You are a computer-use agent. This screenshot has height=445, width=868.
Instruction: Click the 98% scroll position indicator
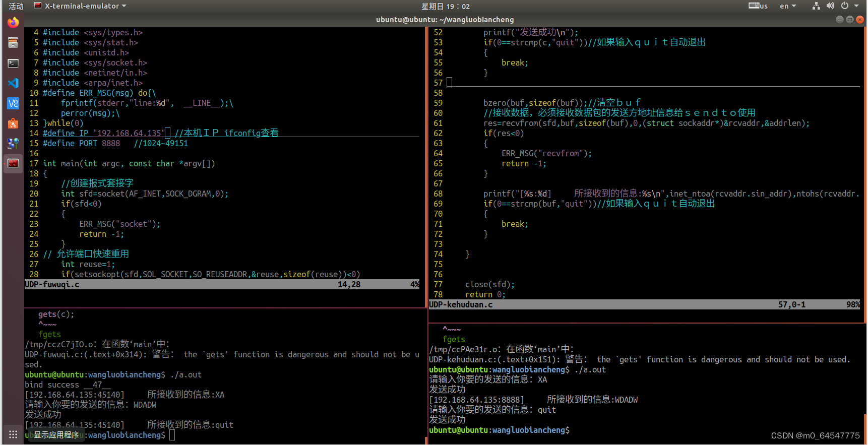click(x=853, y=304)
